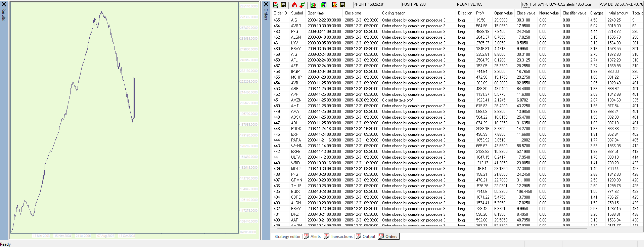
Task: Click the green grid with checkmark icon
Action: coord(324,5)
